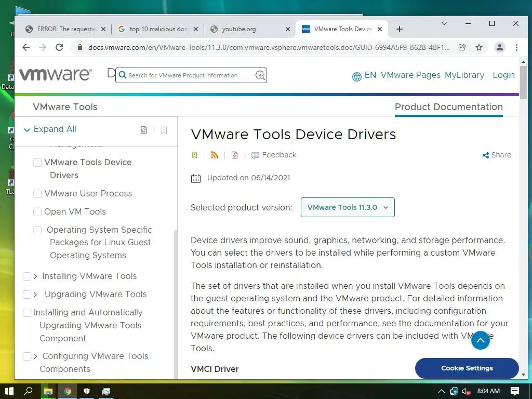Click the scroll-to-top round button
532x399 pixels.
tap(480, 340)
